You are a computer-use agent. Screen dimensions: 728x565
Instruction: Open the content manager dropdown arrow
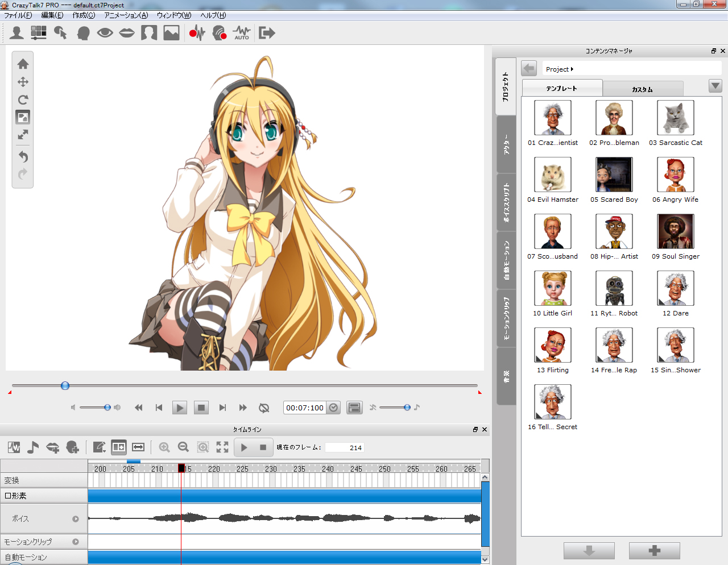[715, 86]
